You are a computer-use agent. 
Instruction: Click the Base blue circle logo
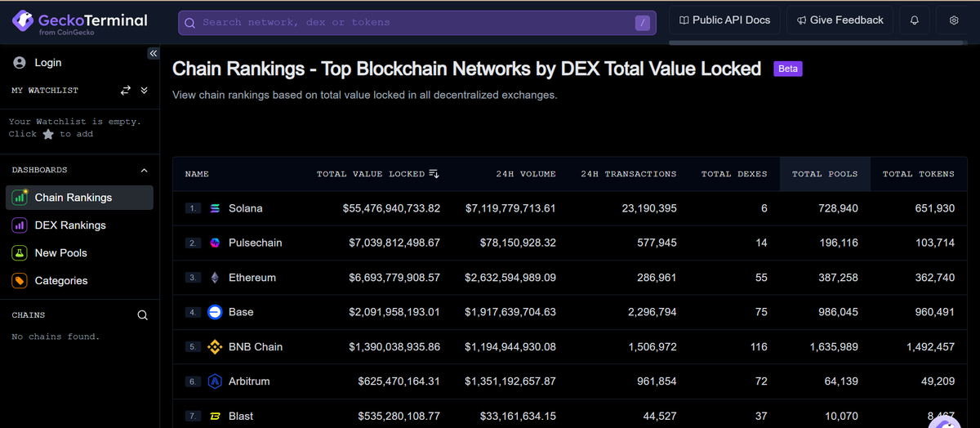(216, 312)
